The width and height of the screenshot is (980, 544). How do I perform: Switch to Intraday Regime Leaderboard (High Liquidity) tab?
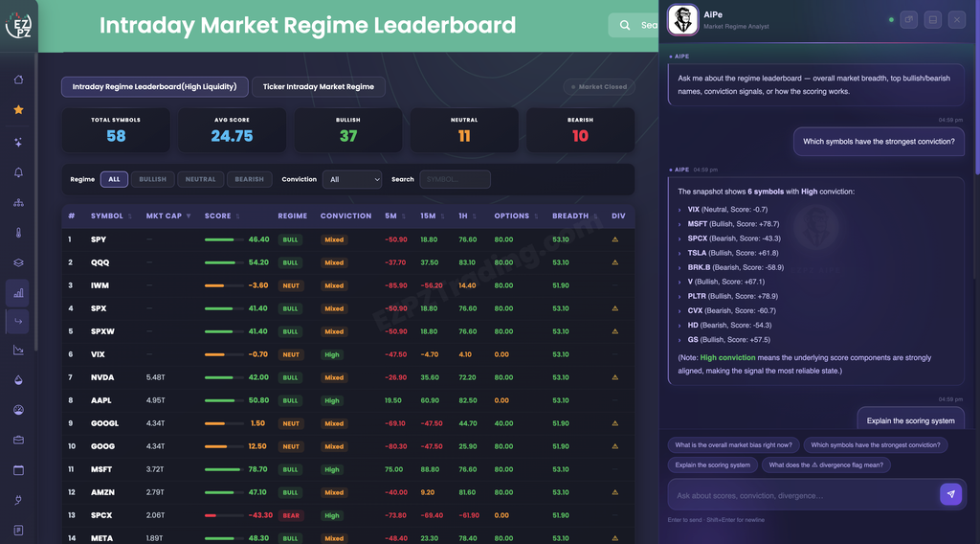pyautogui.click(x=154, y=87)
